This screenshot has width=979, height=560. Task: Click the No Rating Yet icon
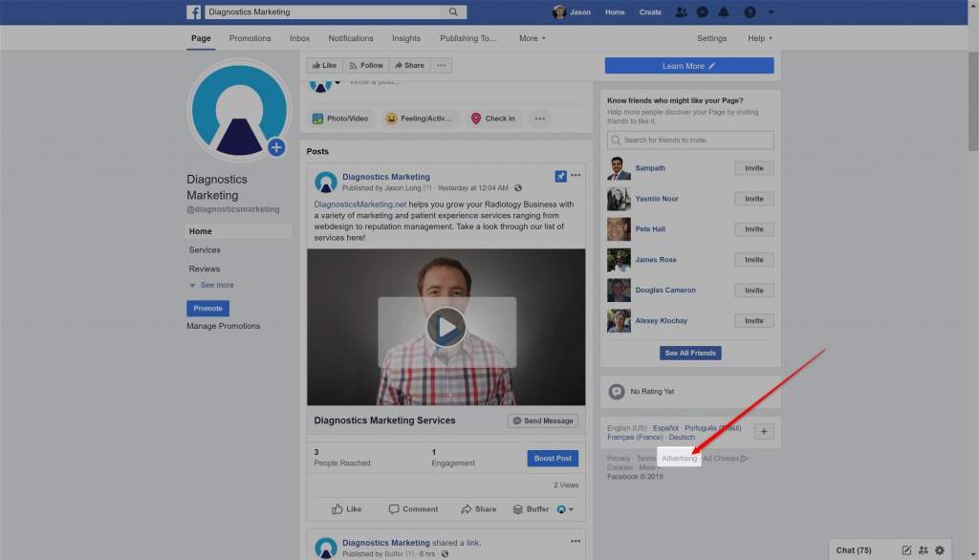coord(617,392)
